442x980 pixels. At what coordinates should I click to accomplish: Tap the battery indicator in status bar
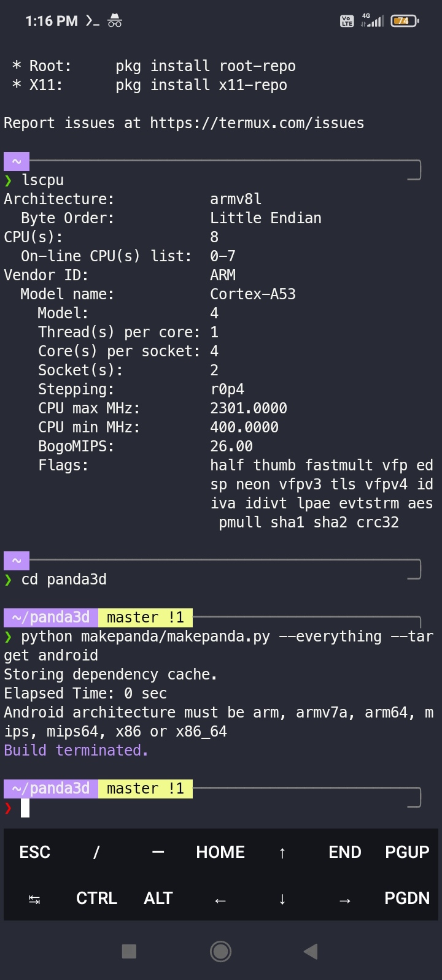[404, 21]
